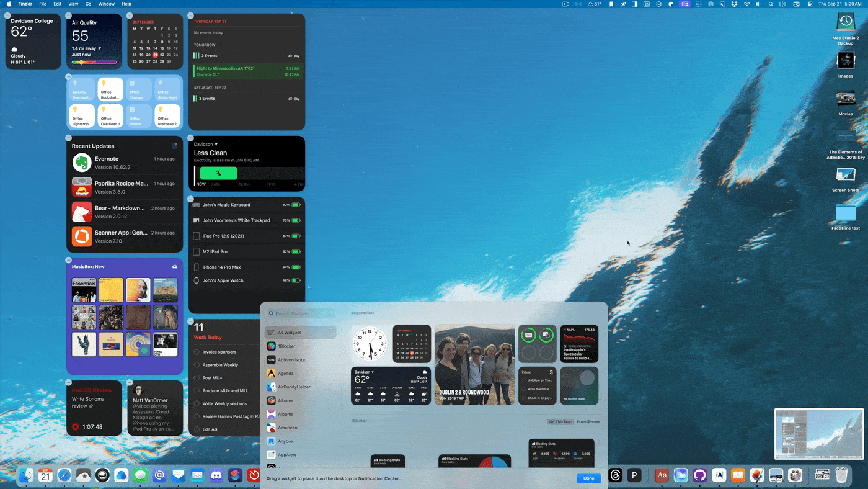Open the File menu
Screen dimensions: 868x489
[x=43, y=4]
